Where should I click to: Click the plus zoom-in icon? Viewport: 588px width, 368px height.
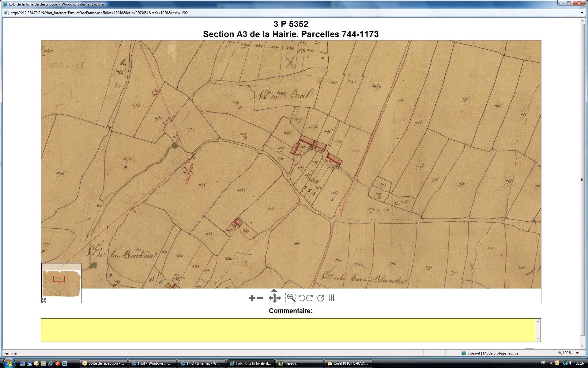pos(252,298)
